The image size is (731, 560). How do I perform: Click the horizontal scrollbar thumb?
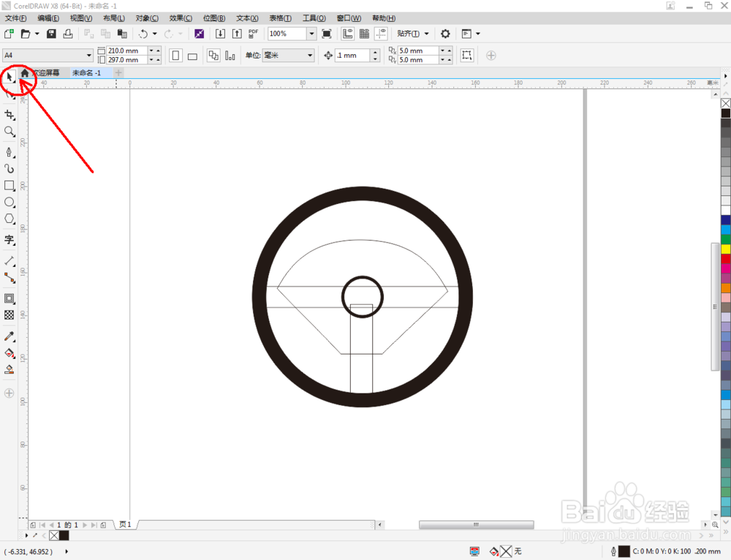point(476,525)
